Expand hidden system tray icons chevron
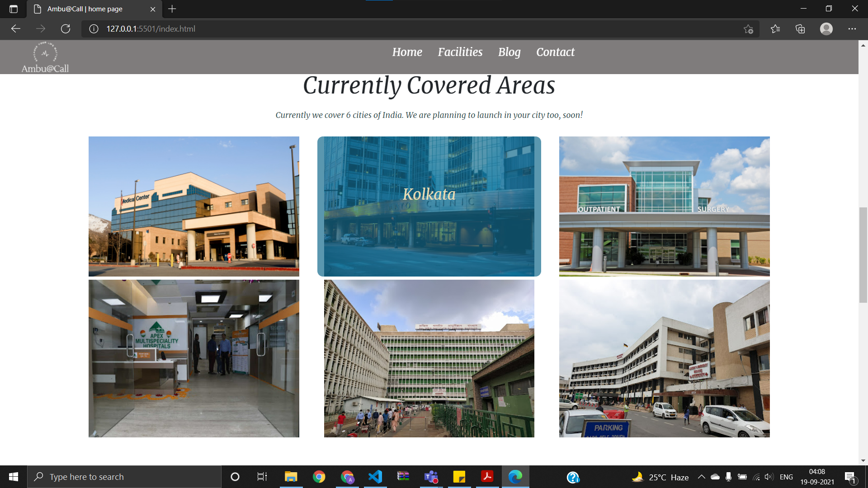The image size is (868, 488). point(701,477)
